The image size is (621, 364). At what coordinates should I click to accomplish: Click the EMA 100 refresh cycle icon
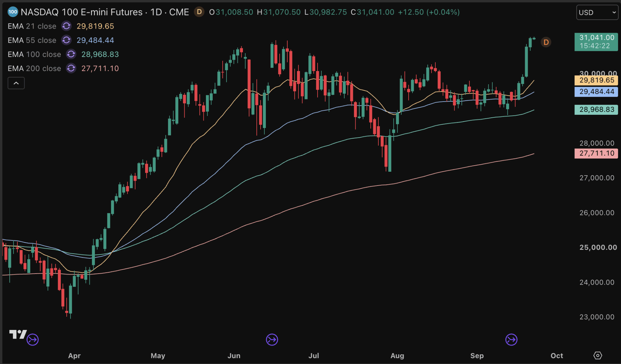pos(71,54)
